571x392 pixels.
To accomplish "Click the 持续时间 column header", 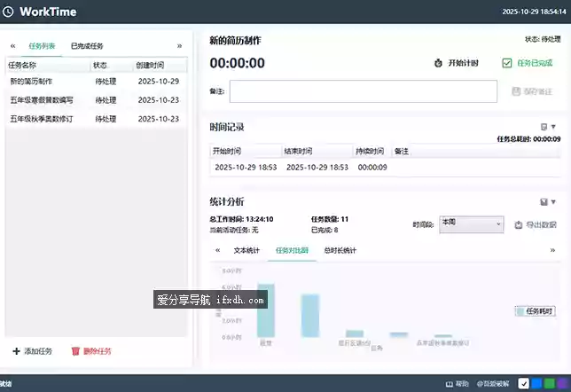I will point(370,151).
